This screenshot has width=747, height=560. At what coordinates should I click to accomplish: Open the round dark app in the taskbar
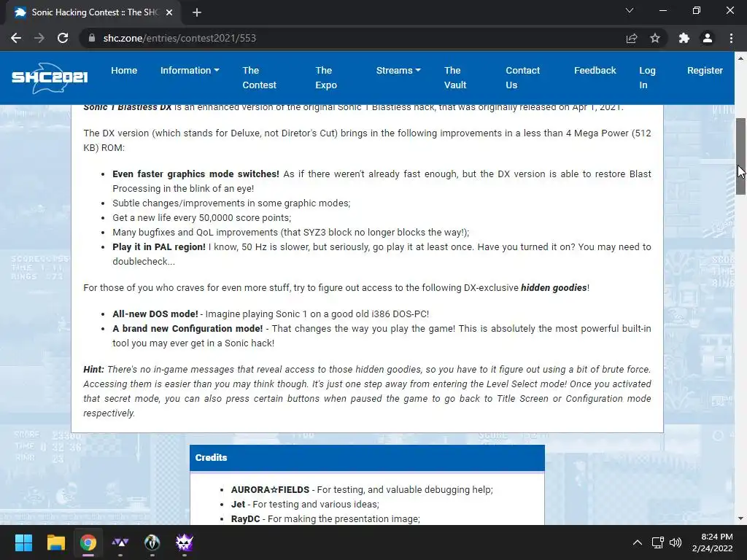pyautogui.click(x=152, y=542)
